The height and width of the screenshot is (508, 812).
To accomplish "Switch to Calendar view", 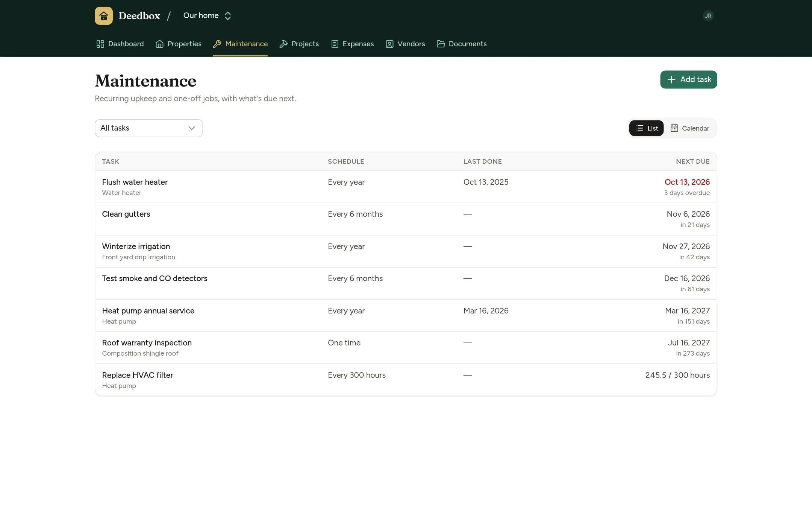I will point(690,128).
